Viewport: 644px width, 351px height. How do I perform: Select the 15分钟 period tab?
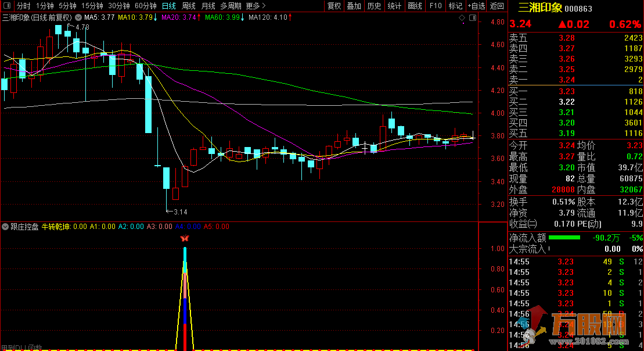pyautogui.click(x=92, y=6)
